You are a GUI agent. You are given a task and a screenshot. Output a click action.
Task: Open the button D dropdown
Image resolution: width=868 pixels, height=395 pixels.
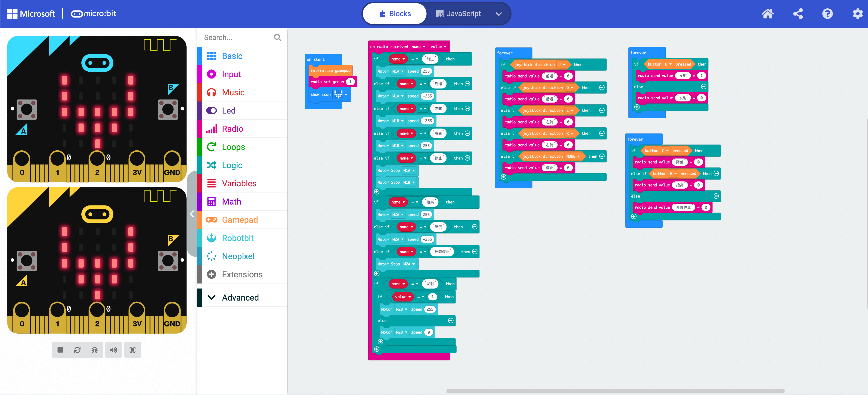point(668,64)
